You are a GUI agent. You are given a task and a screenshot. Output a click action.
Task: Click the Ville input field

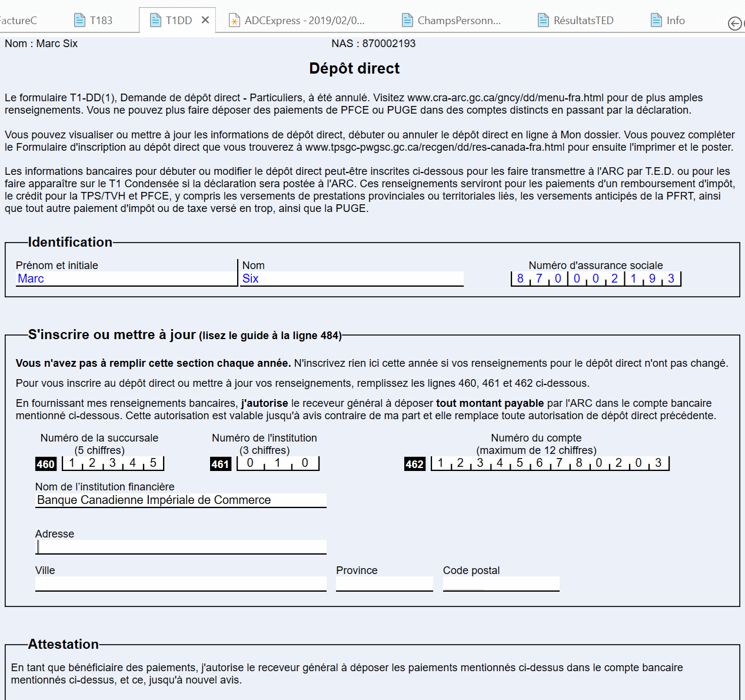(x=181, y=584)
